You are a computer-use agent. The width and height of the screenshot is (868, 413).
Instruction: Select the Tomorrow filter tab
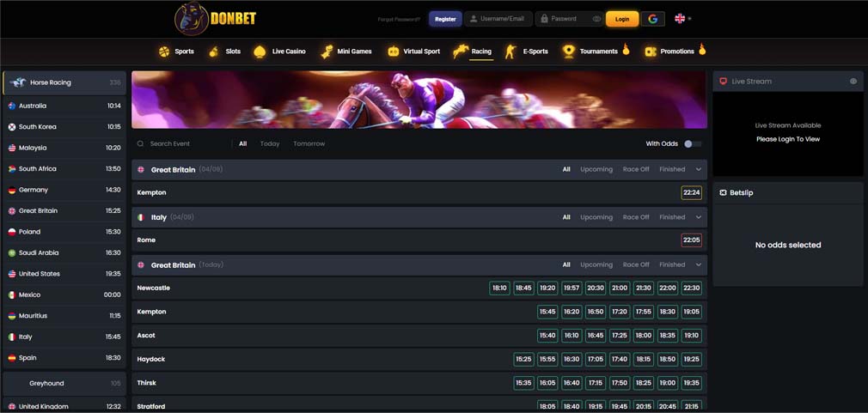[309, 143]
